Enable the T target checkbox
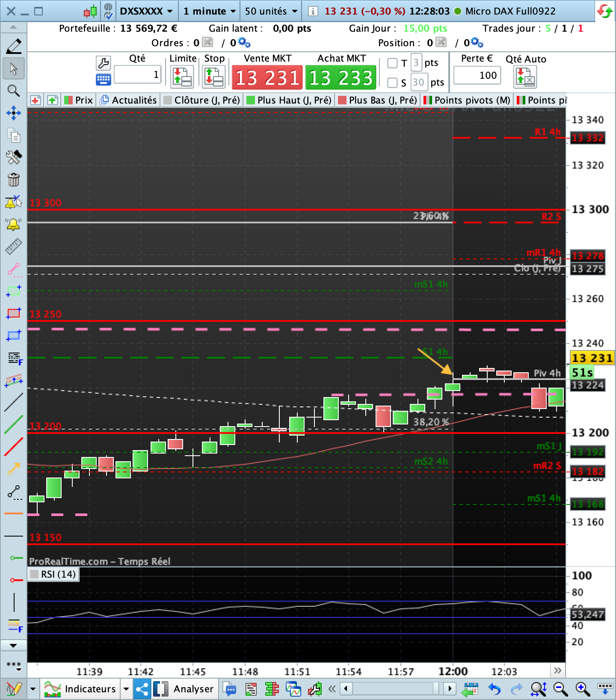616x700 pixels. [x=392, y=63]
